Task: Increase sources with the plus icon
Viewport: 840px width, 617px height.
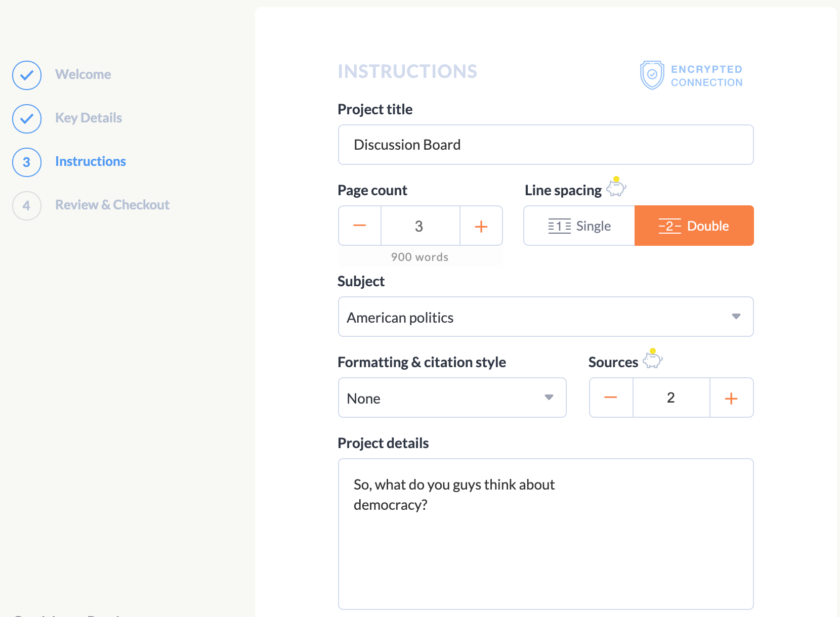Action: coord(731,398)
